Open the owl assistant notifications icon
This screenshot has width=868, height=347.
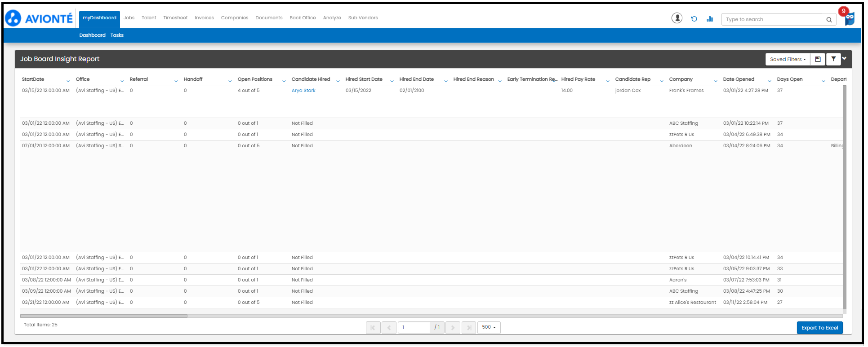pyautogui.click(x=849, y=18)
